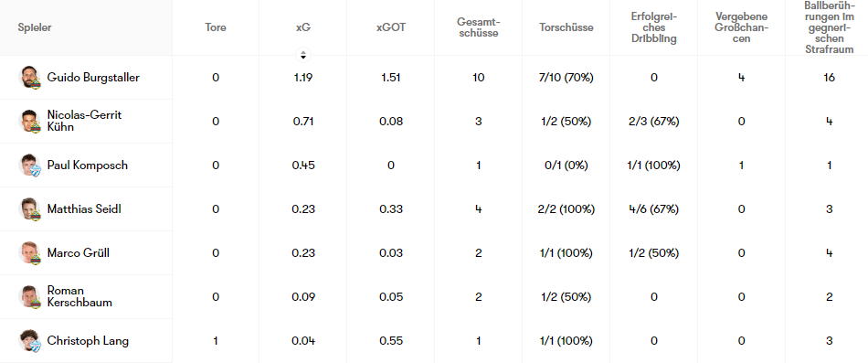This screenshot has width=868, height=363.
Task: Select the Erfolgreiches Dribbling header
Action: (654, 27)
